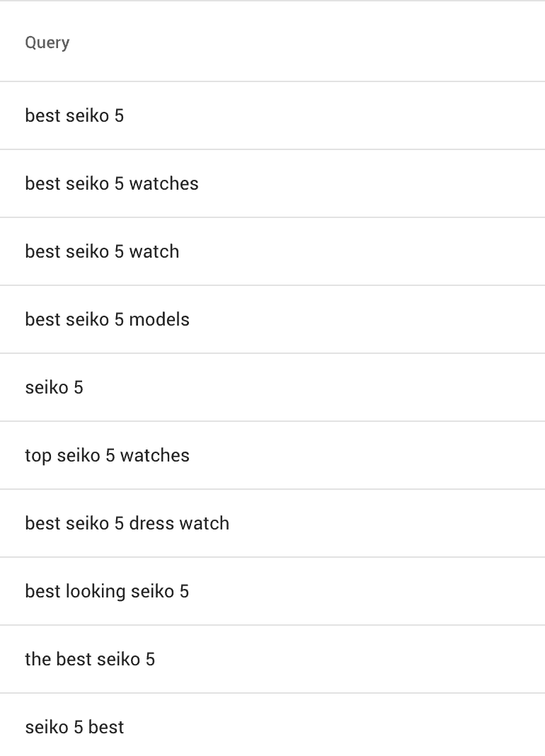Open the 'best seiko 5' query
This screenshot has width=545, height=756.
pos(74,115)
